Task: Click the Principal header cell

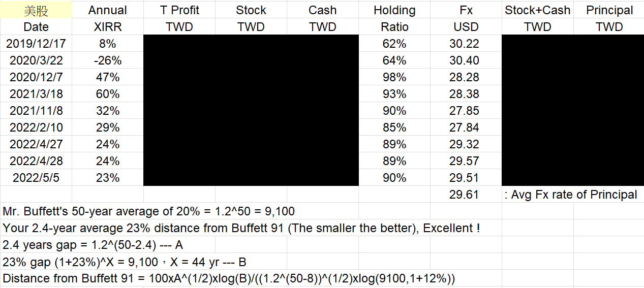Action: (609, 10)
